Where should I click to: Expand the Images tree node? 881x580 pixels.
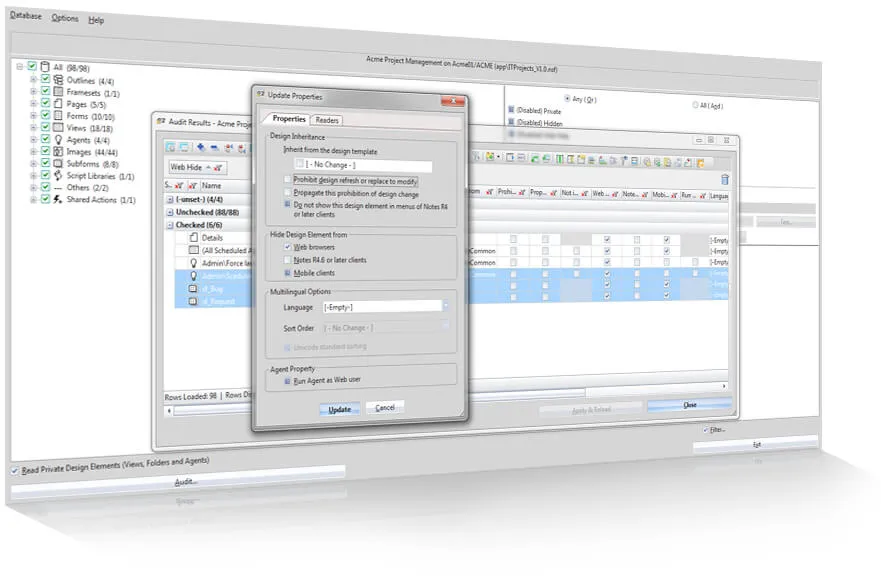pyautogui.click(x=33, y=151)
